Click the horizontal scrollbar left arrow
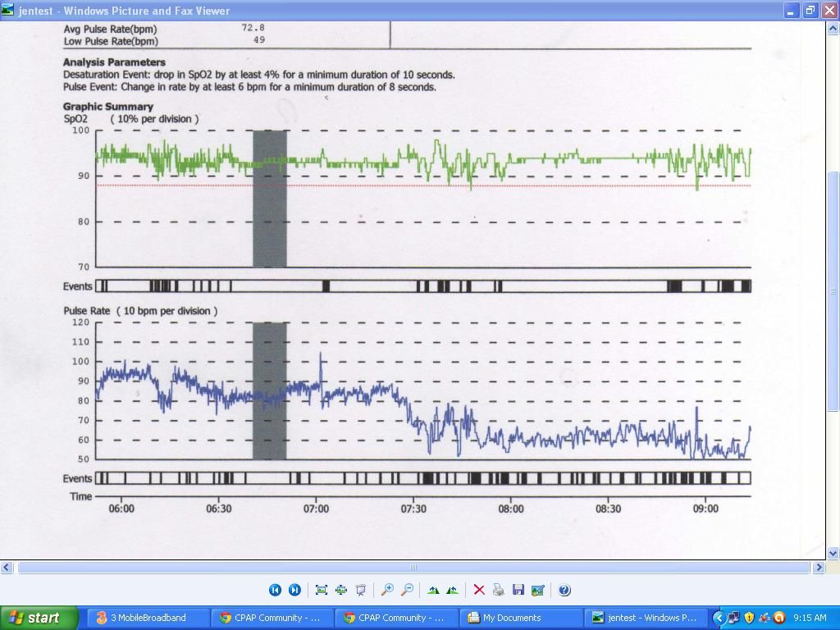 point(7,567)
